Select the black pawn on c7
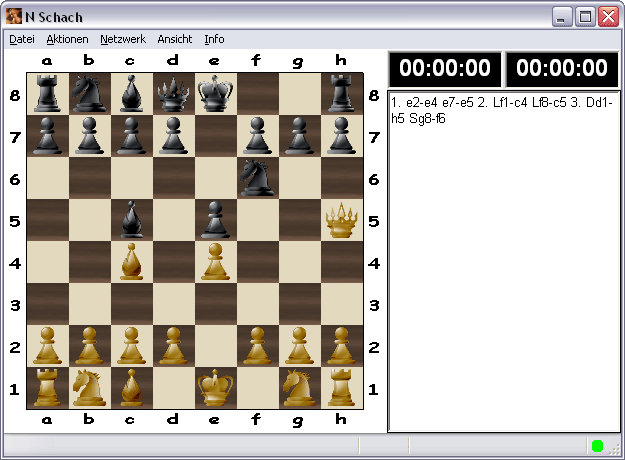Viewport: 625px width, 460px height. coord(132,136)
